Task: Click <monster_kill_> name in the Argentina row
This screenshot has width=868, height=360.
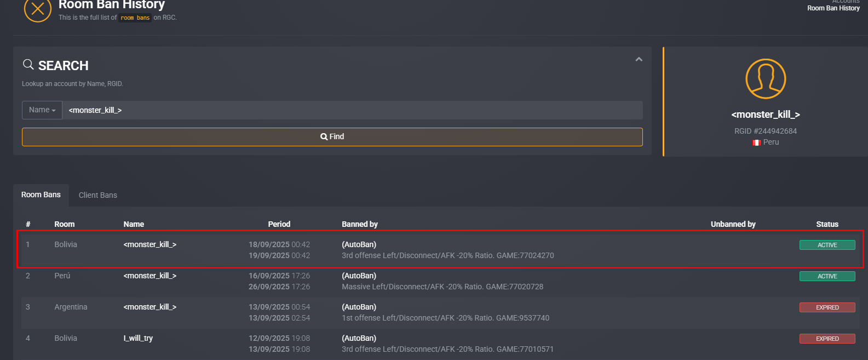Action: click(x=150, y=307)
